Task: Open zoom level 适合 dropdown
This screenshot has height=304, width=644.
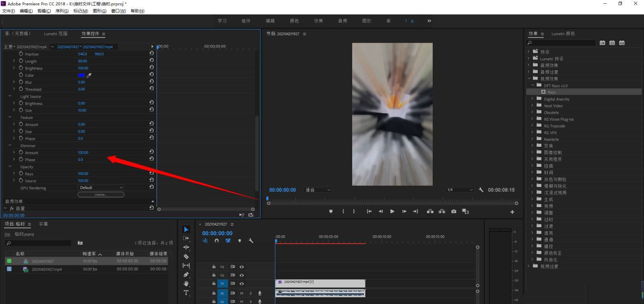Action: point(318,190)
